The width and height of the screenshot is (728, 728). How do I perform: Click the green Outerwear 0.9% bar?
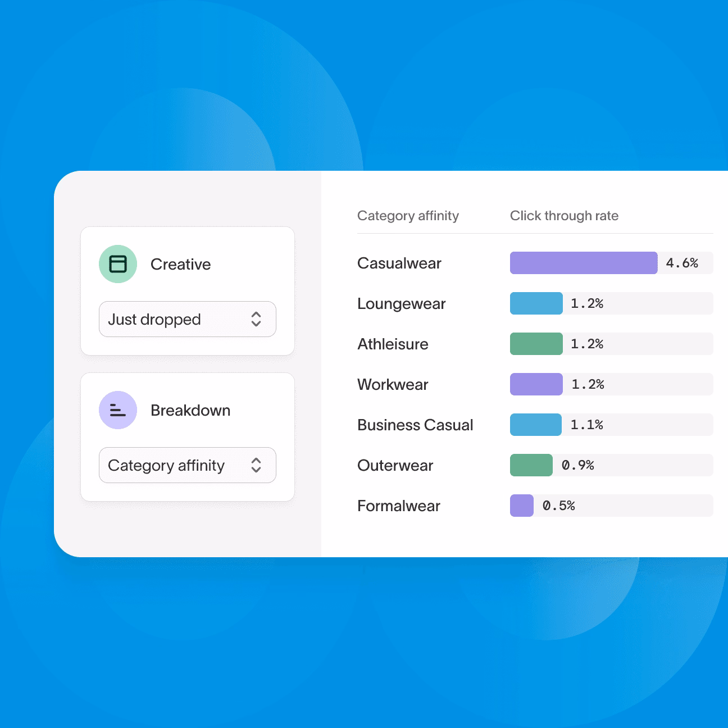(531, 465)
